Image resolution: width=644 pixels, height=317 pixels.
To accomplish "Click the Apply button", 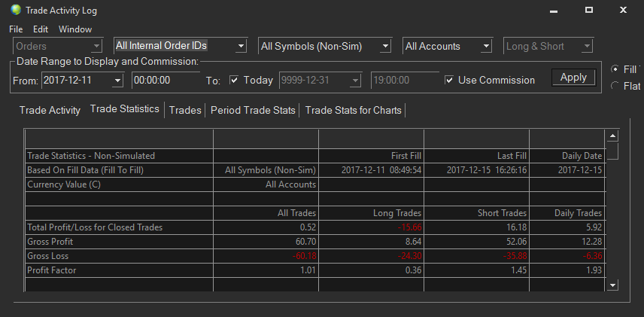I will click(x=573, y=78).
